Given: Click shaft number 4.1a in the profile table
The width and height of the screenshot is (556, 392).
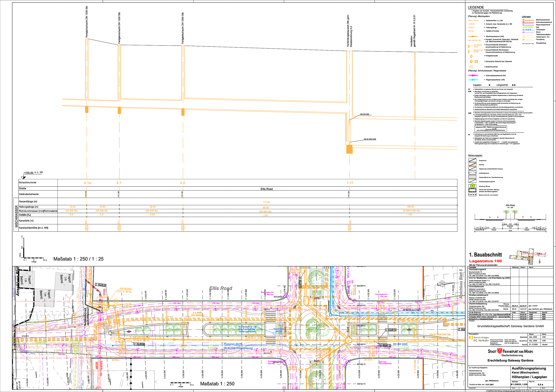Looking at the screenshot, I should [87, 183].
